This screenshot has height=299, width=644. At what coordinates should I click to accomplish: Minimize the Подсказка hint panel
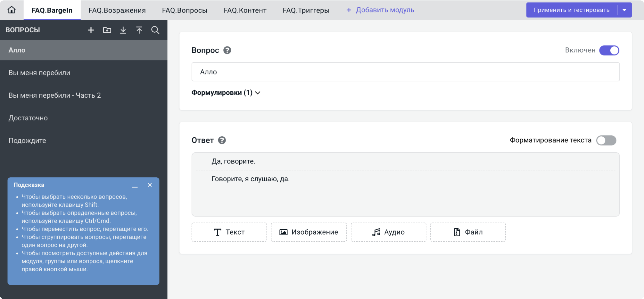tap(135, 186)
